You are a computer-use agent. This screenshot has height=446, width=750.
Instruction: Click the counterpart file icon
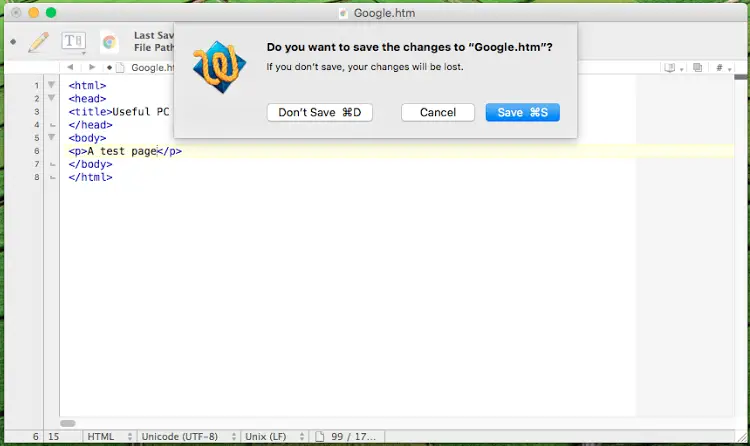click(x=697, y=67)
